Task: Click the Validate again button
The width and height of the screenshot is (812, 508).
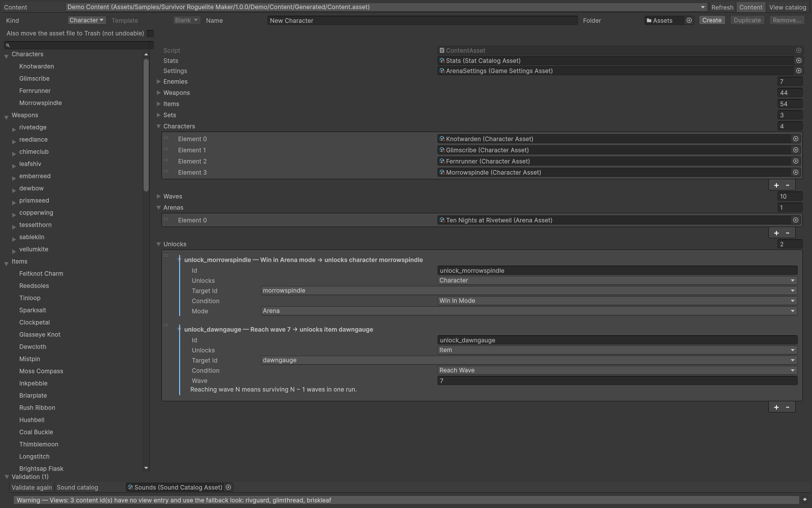Action: 32,487
